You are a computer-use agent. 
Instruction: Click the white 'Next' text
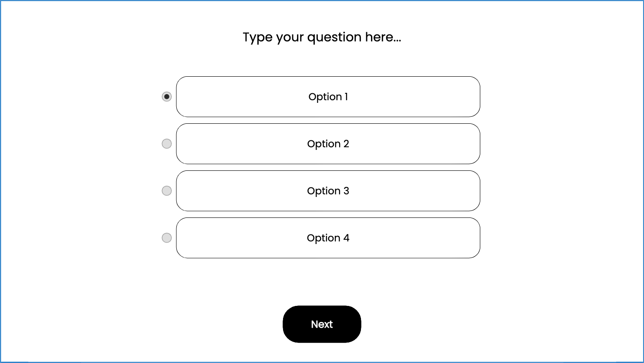[x=322, y=324]
